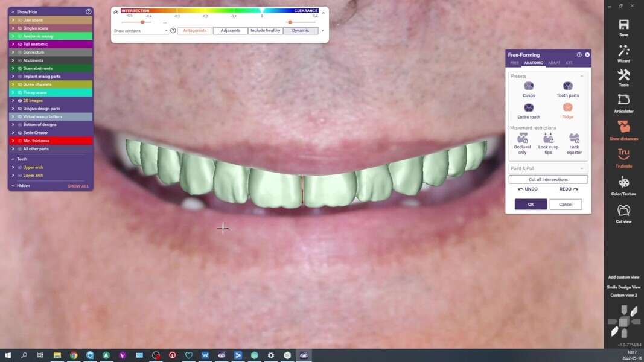
Task: Hide the 2D Images layer
Action: click(x=19, y=100)
